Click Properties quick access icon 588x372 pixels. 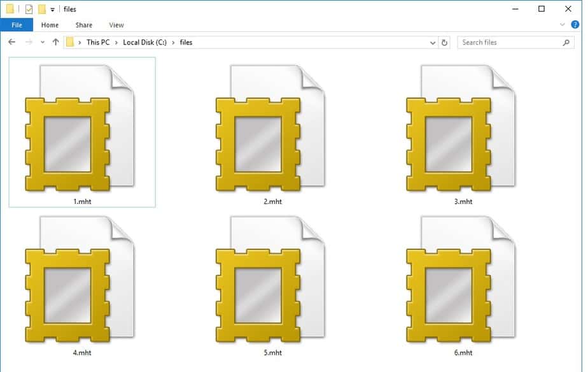click(29, 9)
